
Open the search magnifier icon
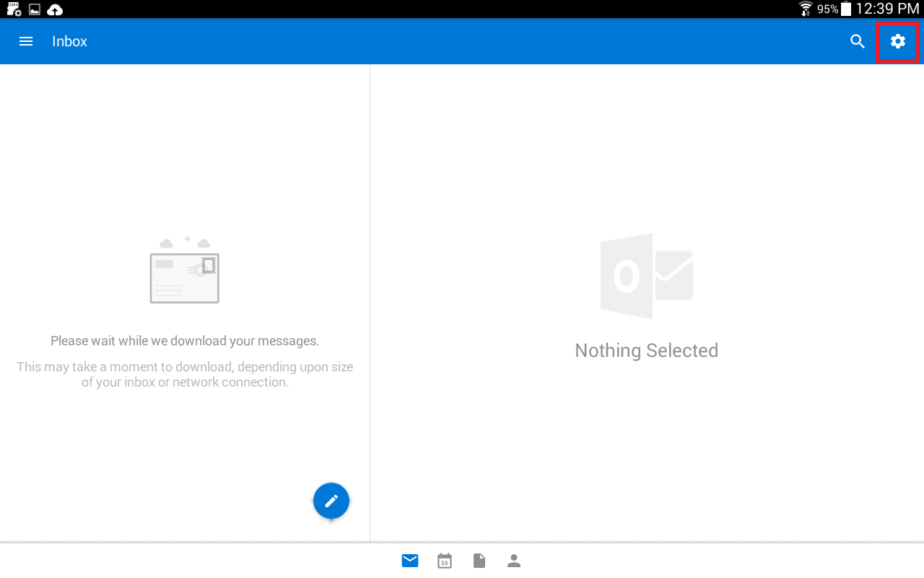click(x=858, y=41)
